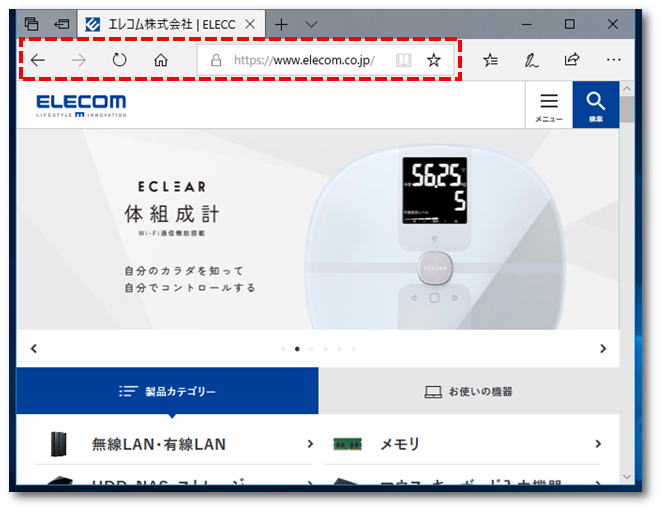Open メモリ product category
Image resolution: width=661 pixels, height=511 pixels.
[x=462, y=444]
